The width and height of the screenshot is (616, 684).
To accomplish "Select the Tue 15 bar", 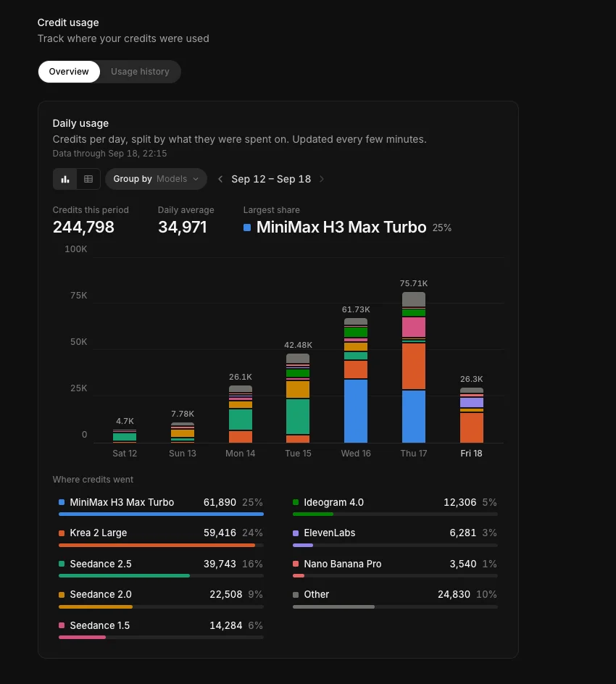I will coord(298,399).
